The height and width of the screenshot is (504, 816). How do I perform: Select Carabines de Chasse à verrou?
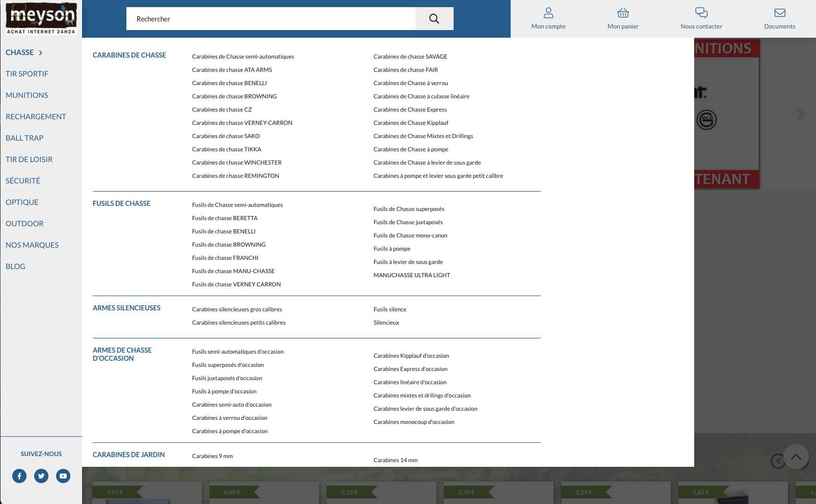[x=411, y=83]
